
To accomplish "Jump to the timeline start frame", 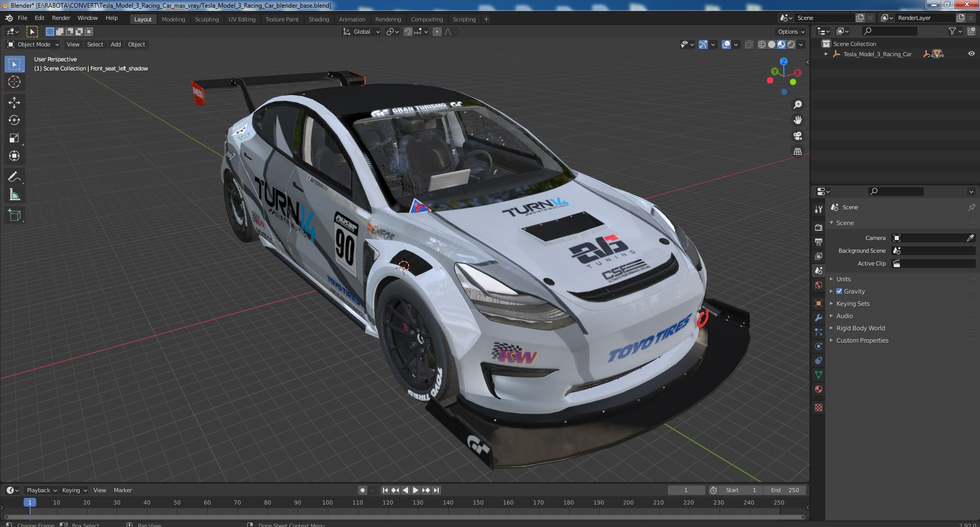I will (386, 490).
